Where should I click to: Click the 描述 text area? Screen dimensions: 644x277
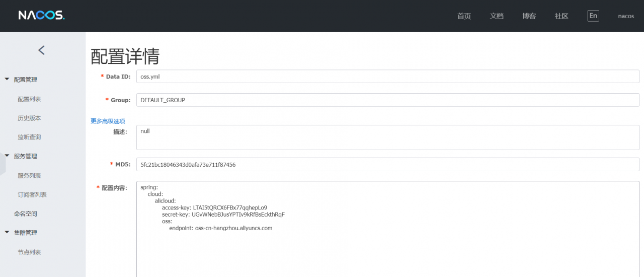coord(388,137)
